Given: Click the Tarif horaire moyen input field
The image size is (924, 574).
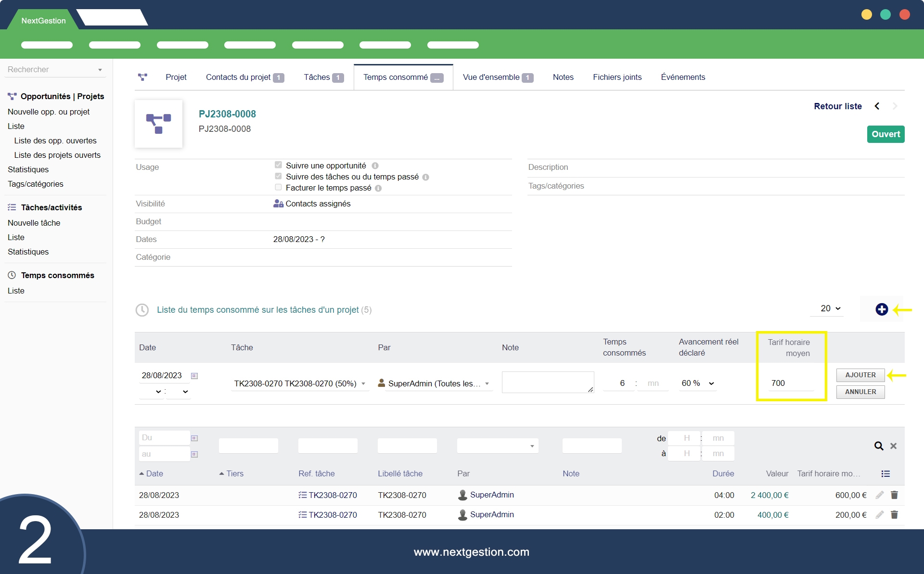Looking at the screenshot, I should click(x=791, y=383).
